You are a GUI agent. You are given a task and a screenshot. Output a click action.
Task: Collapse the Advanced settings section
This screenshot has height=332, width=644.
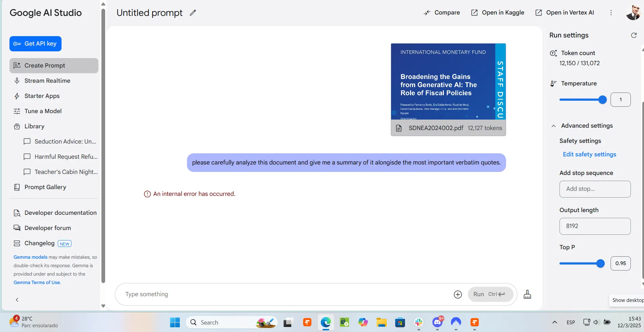553,126
